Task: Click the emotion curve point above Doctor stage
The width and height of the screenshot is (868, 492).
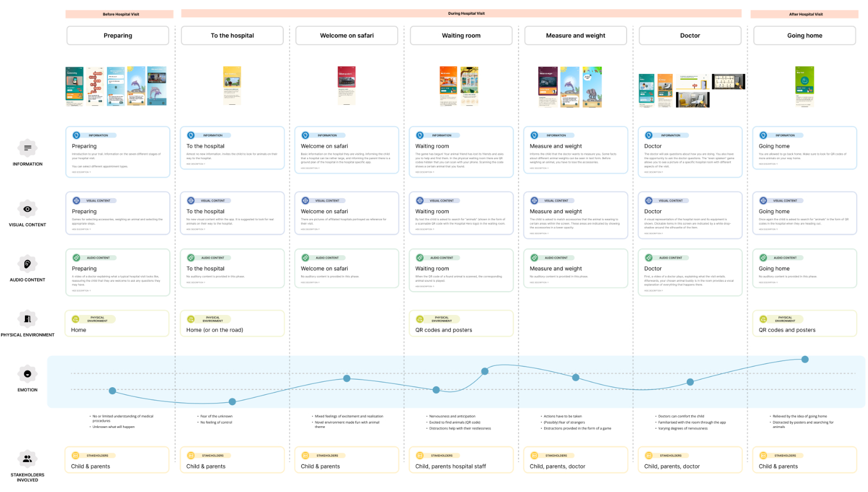Action: click(x=690, y=382)
